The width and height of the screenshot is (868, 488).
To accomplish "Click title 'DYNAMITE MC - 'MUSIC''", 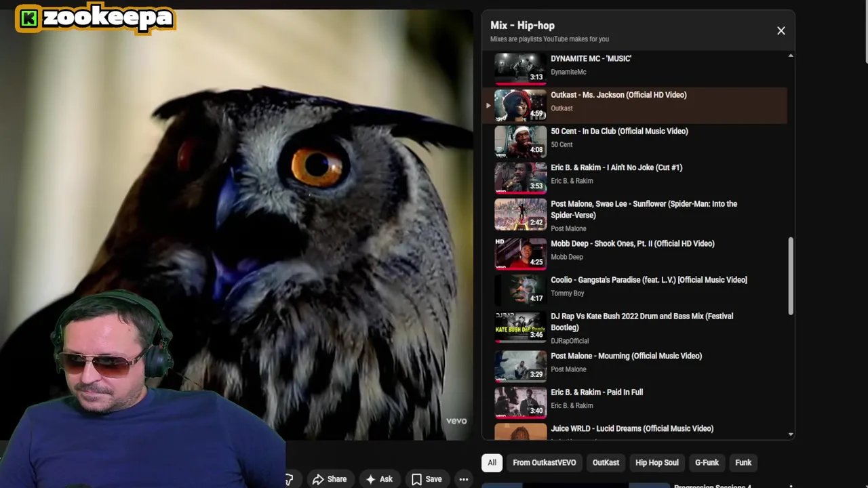I will click(x=591, y=59).
